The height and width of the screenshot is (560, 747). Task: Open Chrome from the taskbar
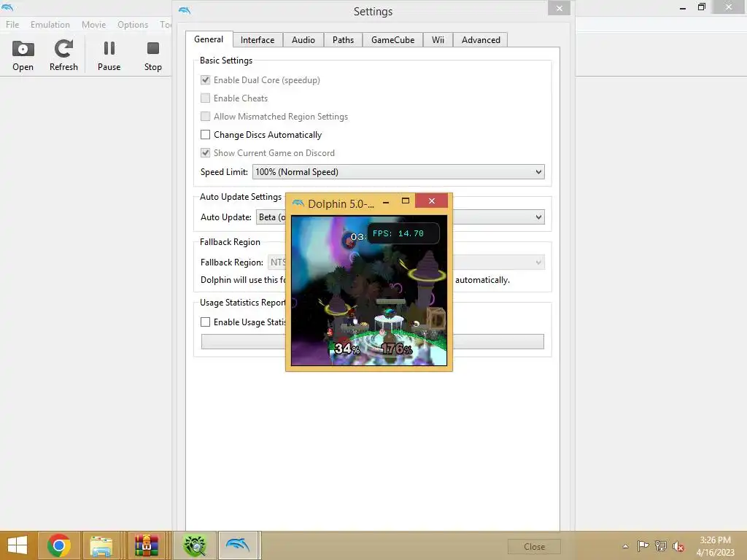59,545
